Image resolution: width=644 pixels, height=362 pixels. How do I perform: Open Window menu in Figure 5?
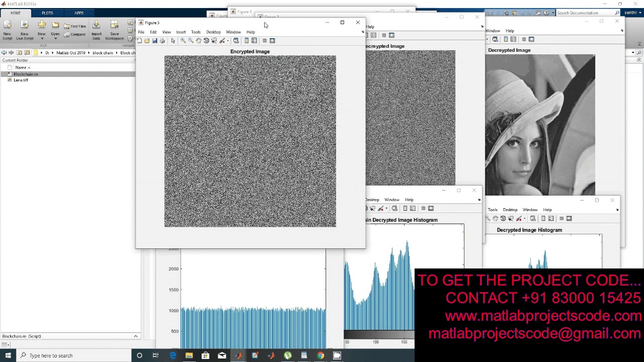point(233,32)
